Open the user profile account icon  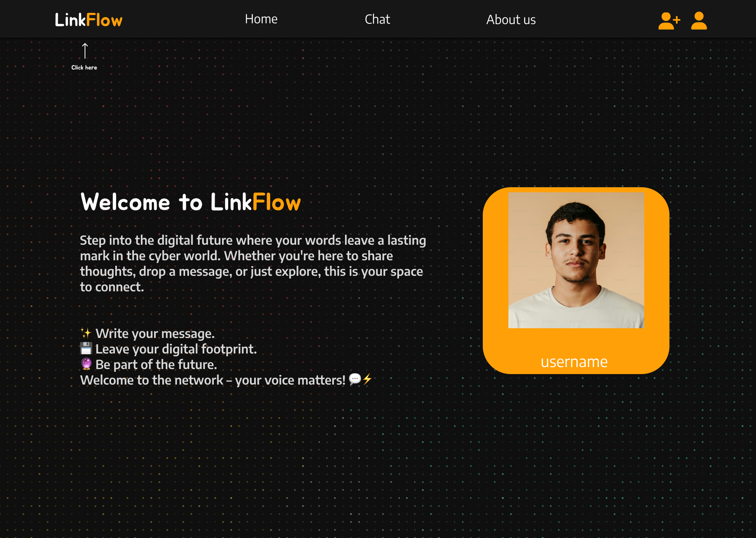tap(699, 21)
